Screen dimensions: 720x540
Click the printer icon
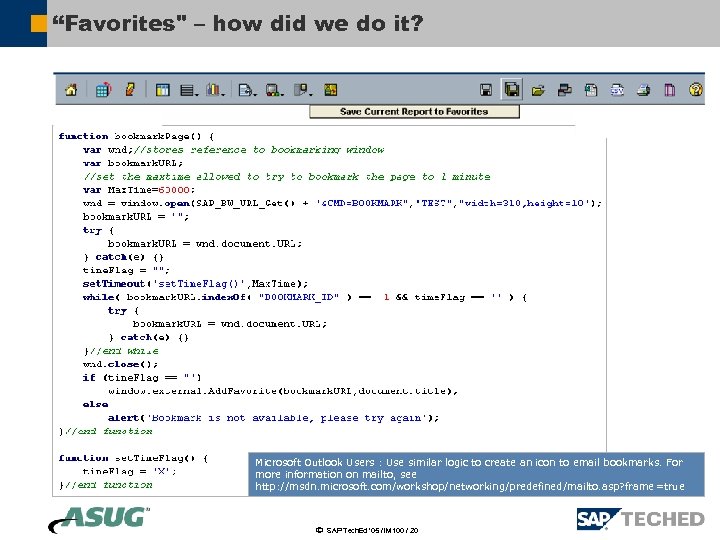(x=644, y=90)
